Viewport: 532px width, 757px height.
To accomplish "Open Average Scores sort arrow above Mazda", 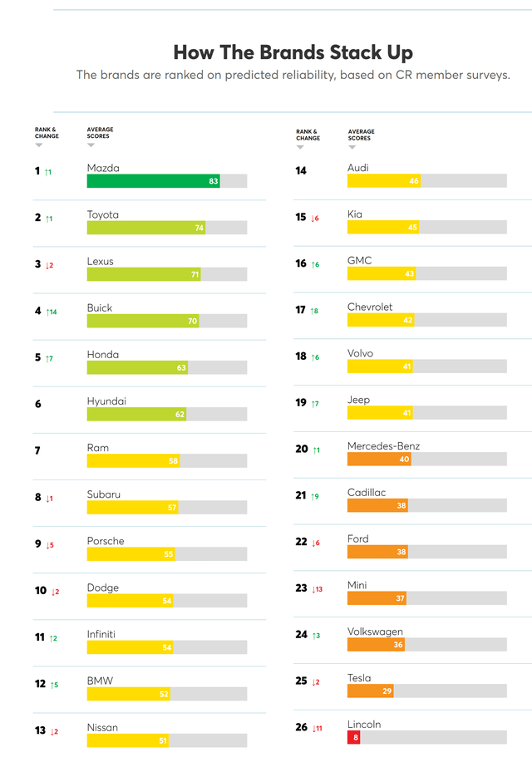I will coord(91,145).
